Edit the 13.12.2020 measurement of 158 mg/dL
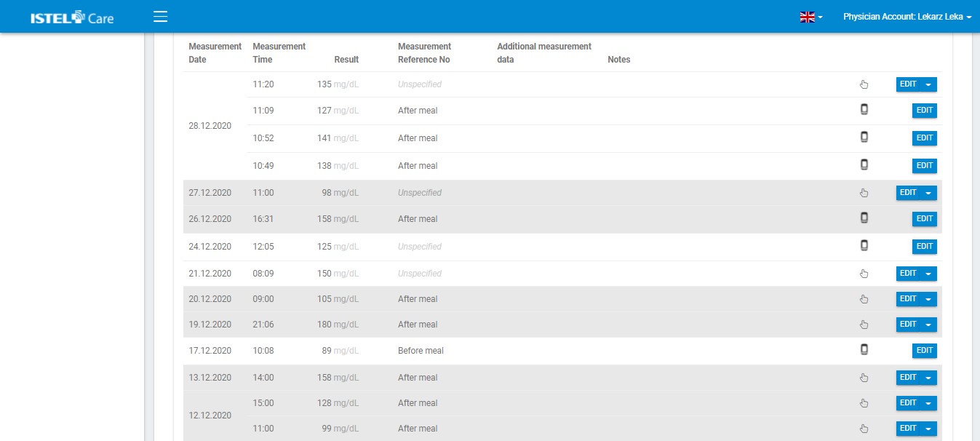The width and height of the screenshot is (980, 441). coord(908,378)
